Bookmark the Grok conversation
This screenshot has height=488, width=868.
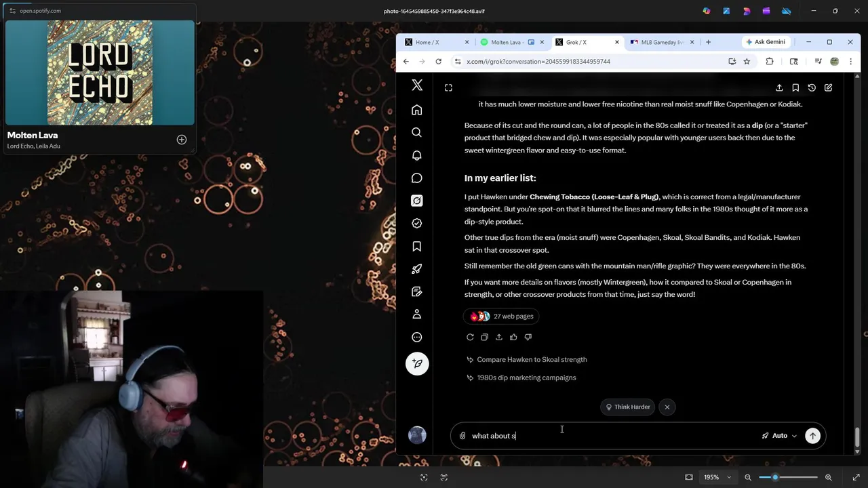(x=795, y=87)
